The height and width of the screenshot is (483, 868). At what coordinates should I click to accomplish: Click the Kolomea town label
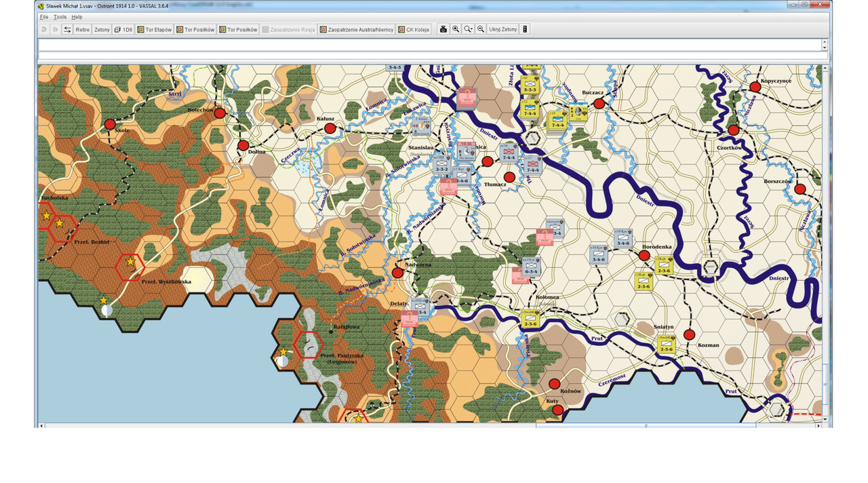click(547, 297)
